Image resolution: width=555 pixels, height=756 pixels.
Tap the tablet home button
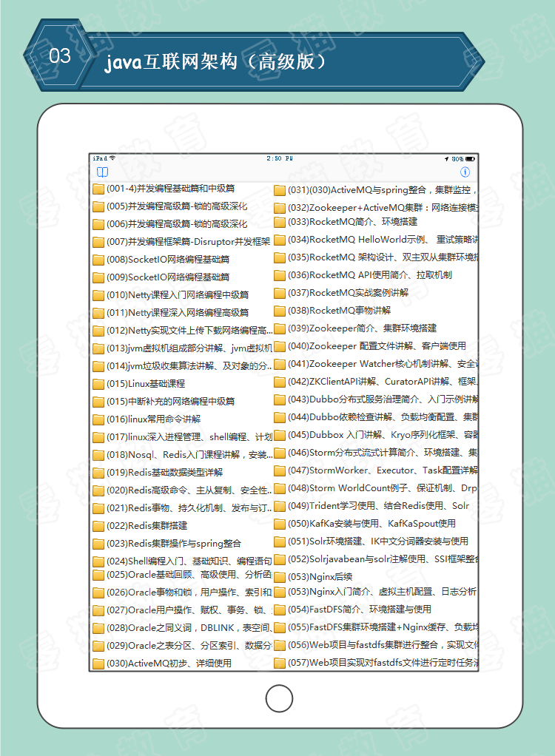pos(279,698)
